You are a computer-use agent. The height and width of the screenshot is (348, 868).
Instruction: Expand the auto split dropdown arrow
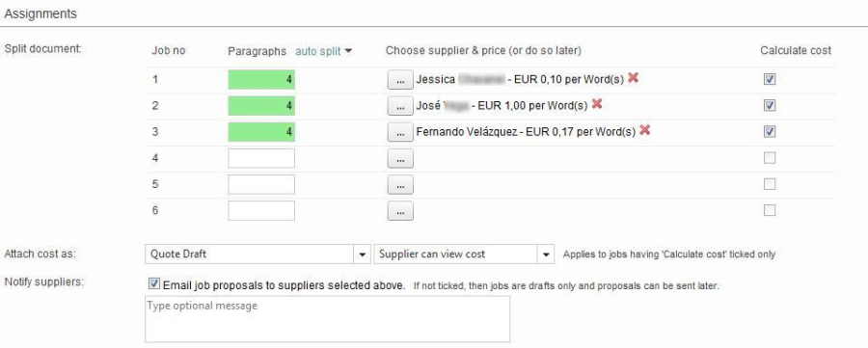coord(348,51)
